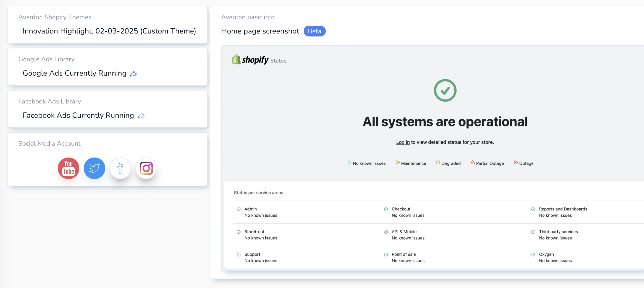The width and height of the screenshot is (644, 288).
Task: Open the YouTube social media account
Action: (68, 168)
